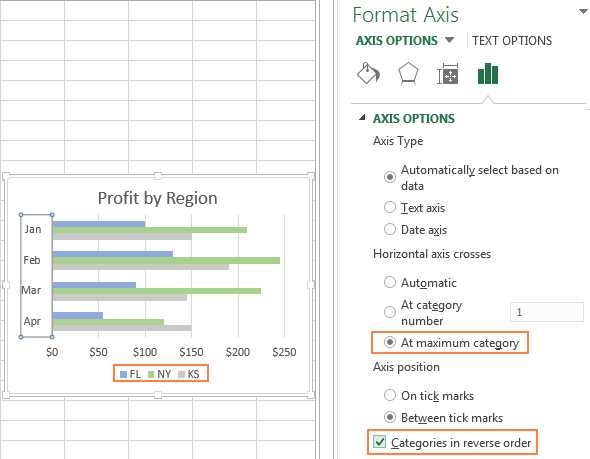Select the NY legend entry
The image size is (590, 459).
160,374
